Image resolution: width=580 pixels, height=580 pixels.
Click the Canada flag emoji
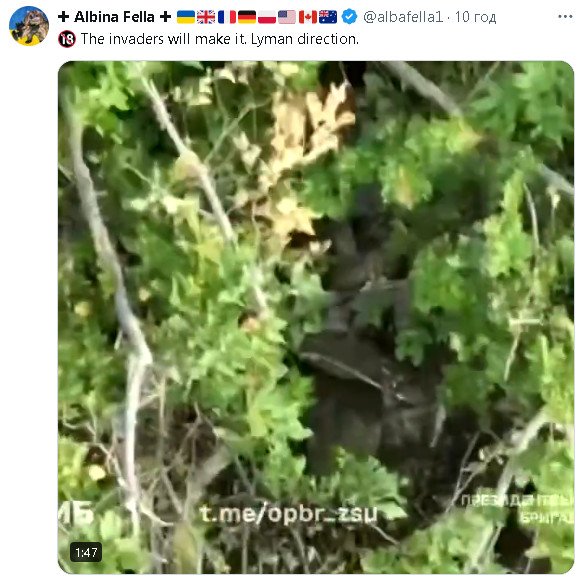point(308,17)
